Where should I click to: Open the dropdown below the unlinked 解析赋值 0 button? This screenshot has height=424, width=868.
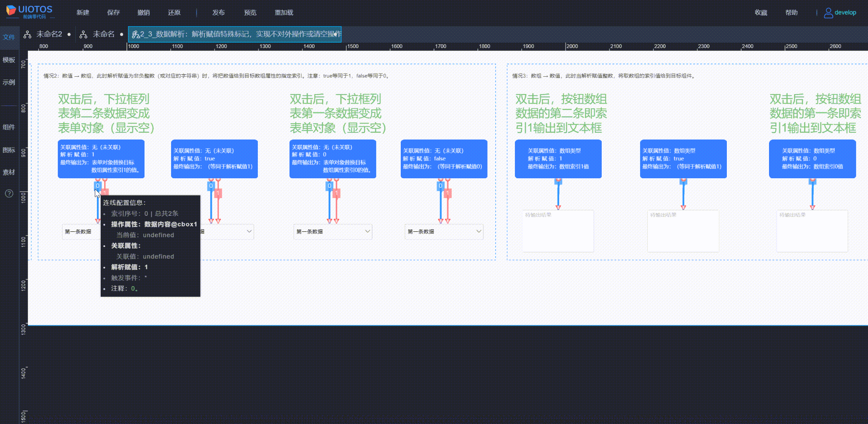(x=367, y=231)
